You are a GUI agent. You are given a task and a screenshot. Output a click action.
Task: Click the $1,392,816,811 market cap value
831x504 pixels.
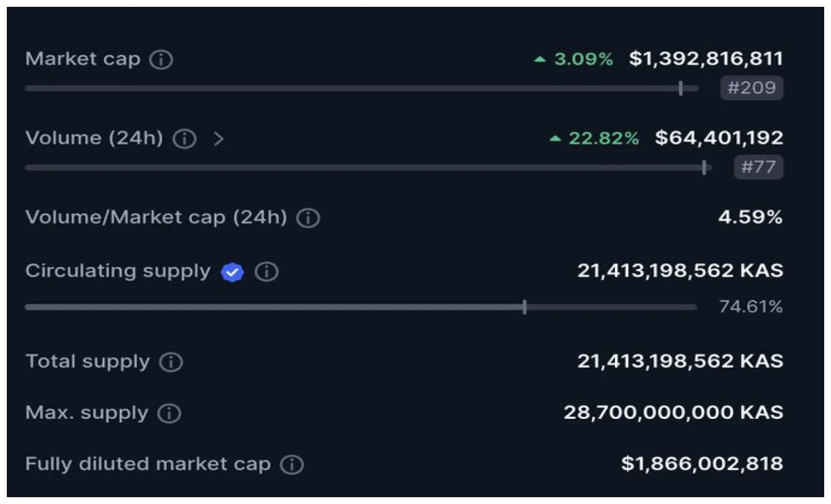(706, 59)
